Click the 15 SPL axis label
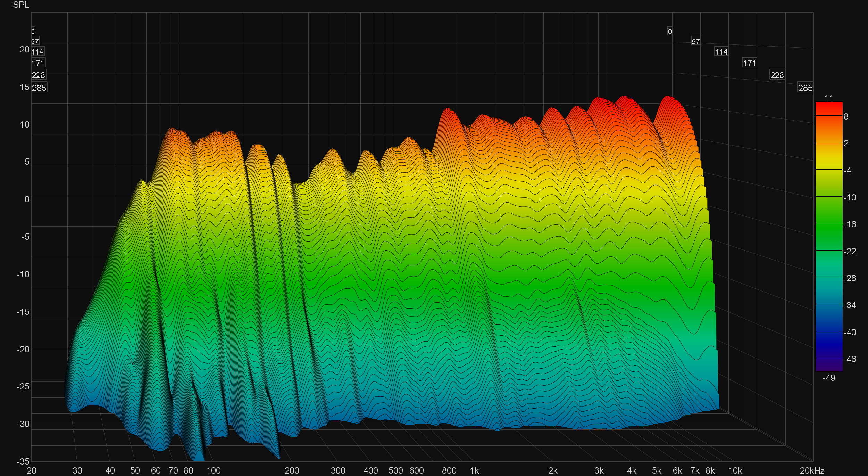The image size is (868, 476). click(x=24, y=87)
